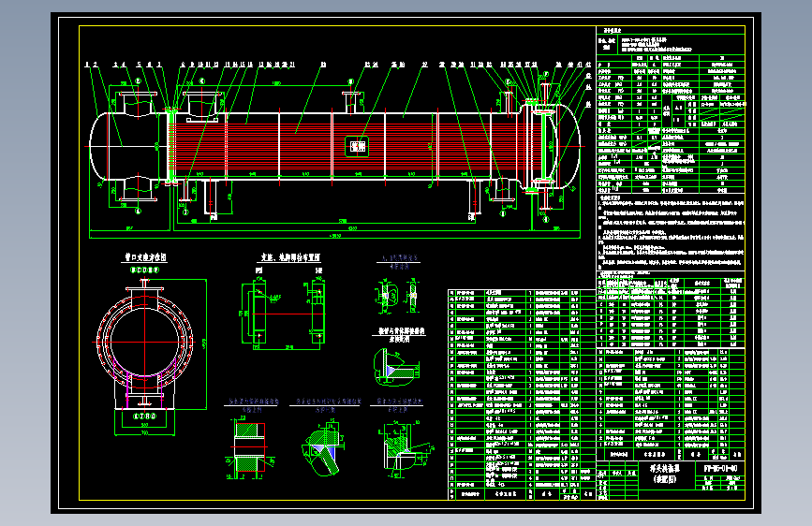Click the small green rectangular nameplate on the shell
812x526 pixels.
coord(357,147)
